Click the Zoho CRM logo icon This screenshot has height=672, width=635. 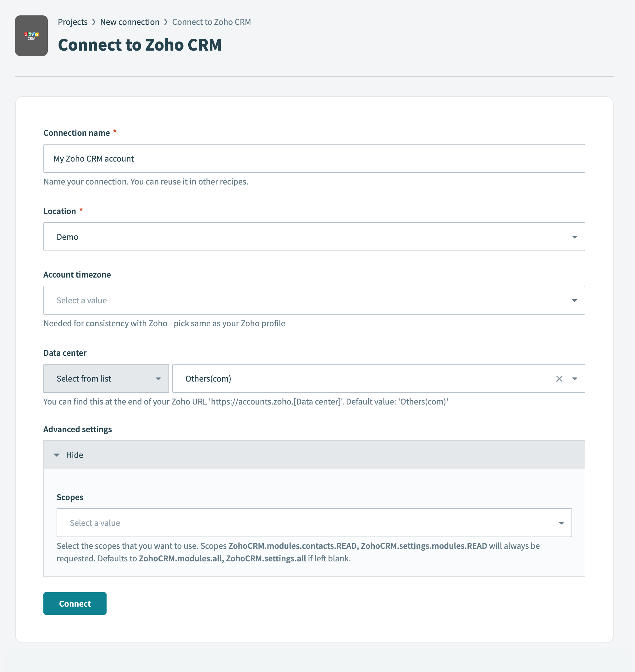pyautogui.click(x=31, y=36)
